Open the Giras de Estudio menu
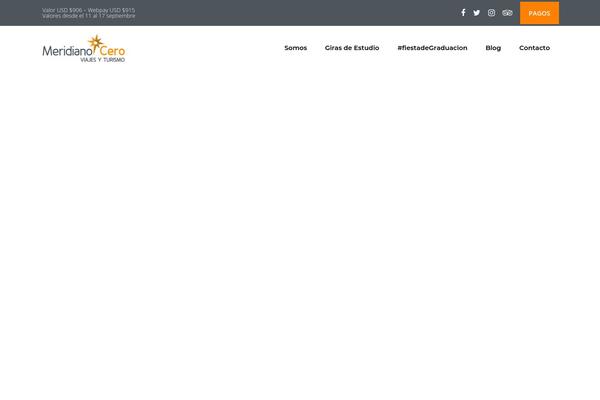600x400 pixels. (x=352, y=48)
